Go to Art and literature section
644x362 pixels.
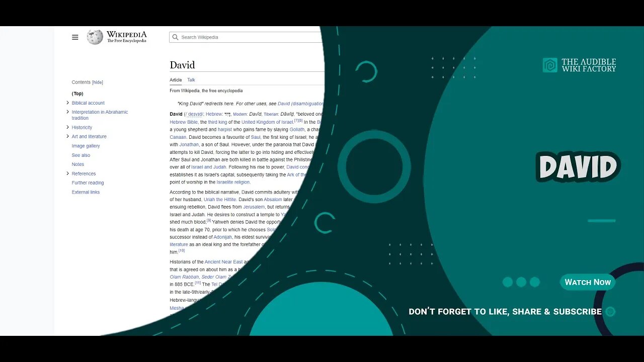[x=89, y=137]
